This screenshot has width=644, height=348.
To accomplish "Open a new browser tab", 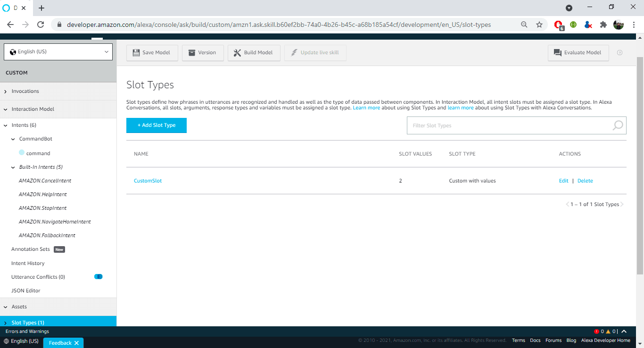I will click(x=41, y=8).
